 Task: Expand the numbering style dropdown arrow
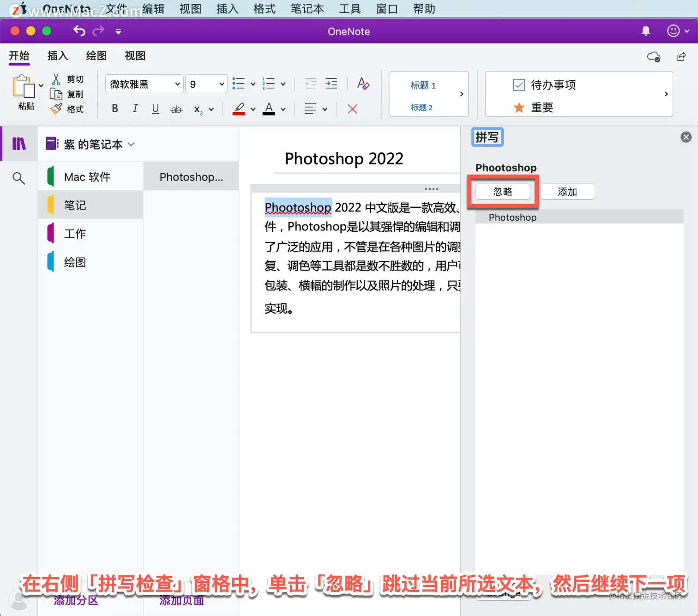coord(283,84)
